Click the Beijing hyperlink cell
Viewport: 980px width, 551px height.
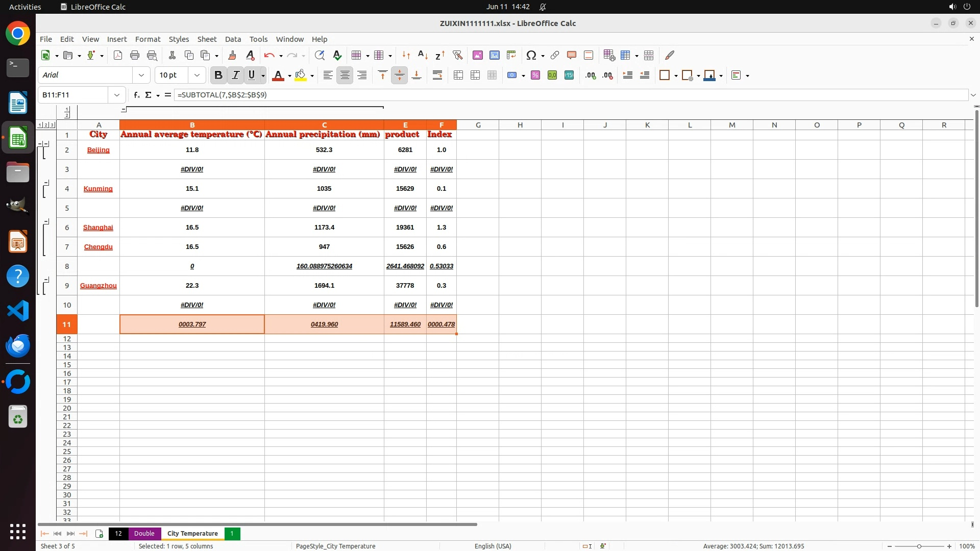tap(98, 150)
